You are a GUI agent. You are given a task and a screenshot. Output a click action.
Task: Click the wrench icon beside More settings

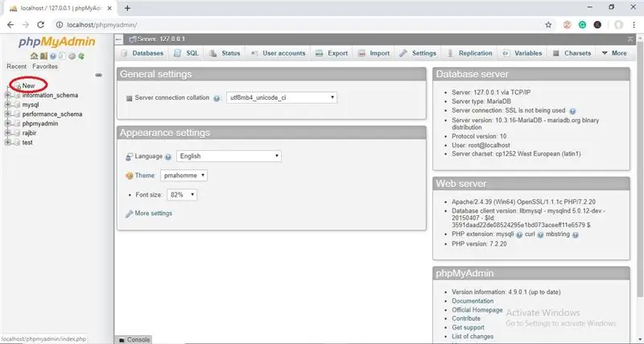(129, 213)
